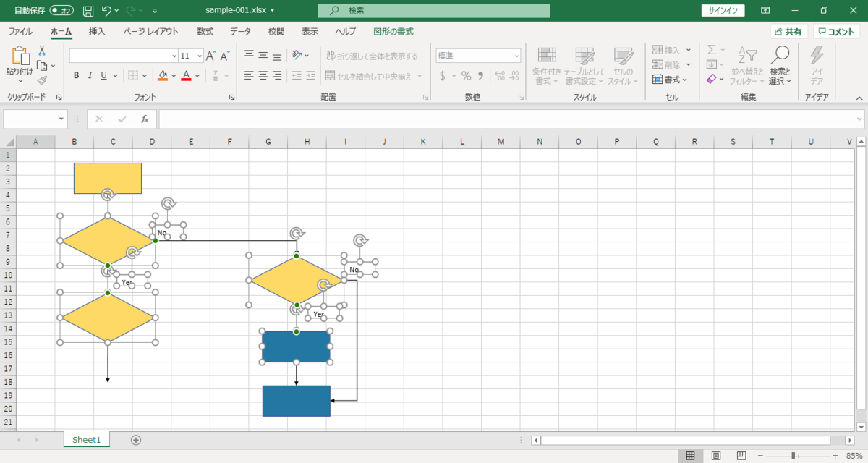Viewport: 868px width, 463px height.
Task: Click the 共有 share button
Action: pyautogui.click(x=788, y=31)
